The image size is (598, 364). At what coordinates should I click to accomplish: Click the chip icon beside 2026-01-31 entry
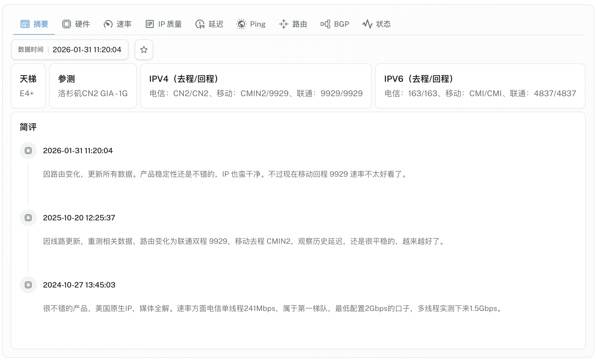point(28,151)
